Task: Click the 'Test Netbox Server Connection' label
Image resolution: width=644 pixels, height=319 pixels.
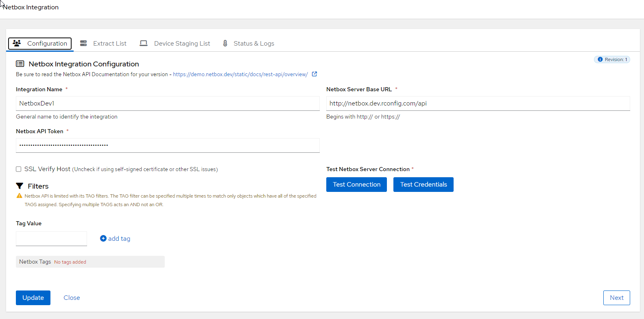Action: 368,169
